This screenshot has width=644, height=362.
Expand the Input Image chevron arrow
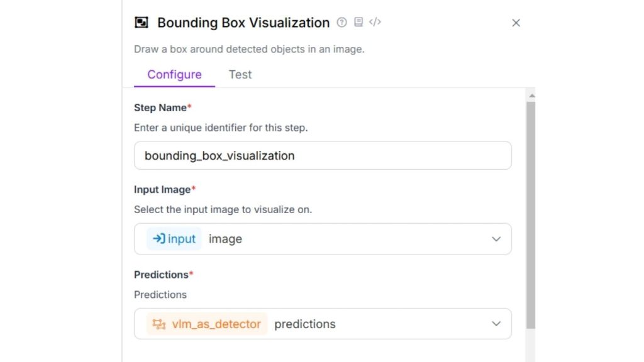point(496,239)
